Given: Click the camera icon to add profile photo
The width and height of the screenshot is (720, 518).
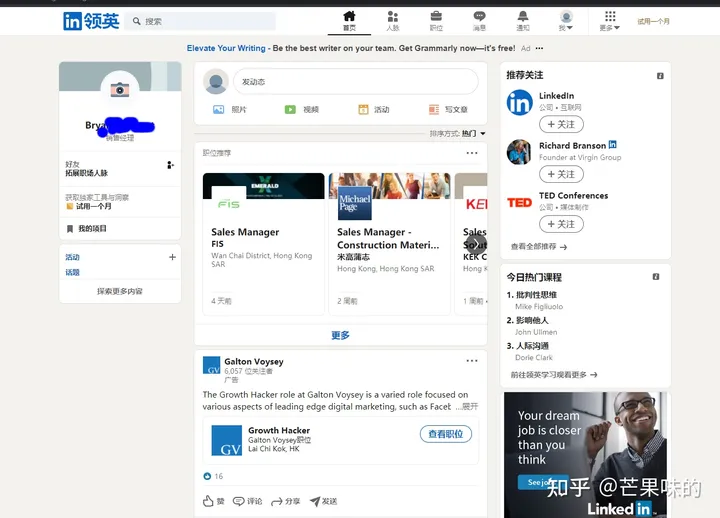Looking at the screenshot, I should pyautogui.click(x=120, y=90).
